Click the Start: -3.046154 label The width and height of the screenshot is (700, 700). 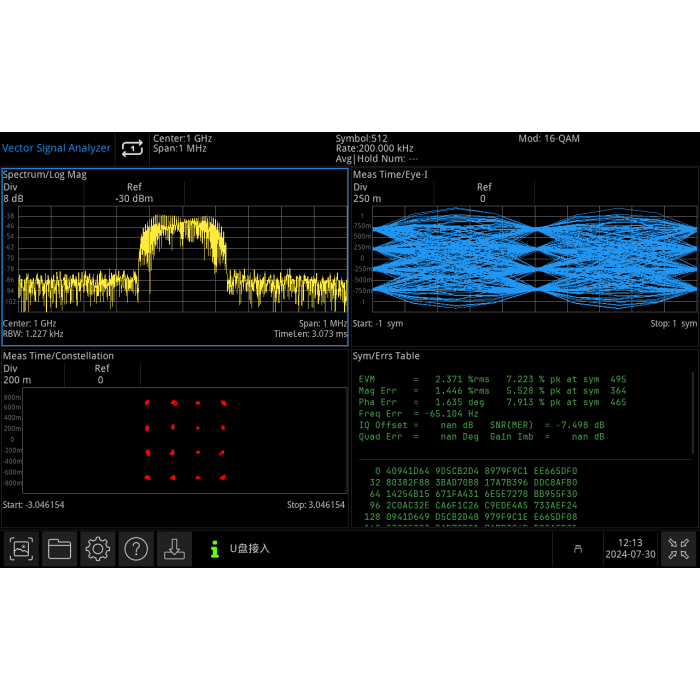33,505
